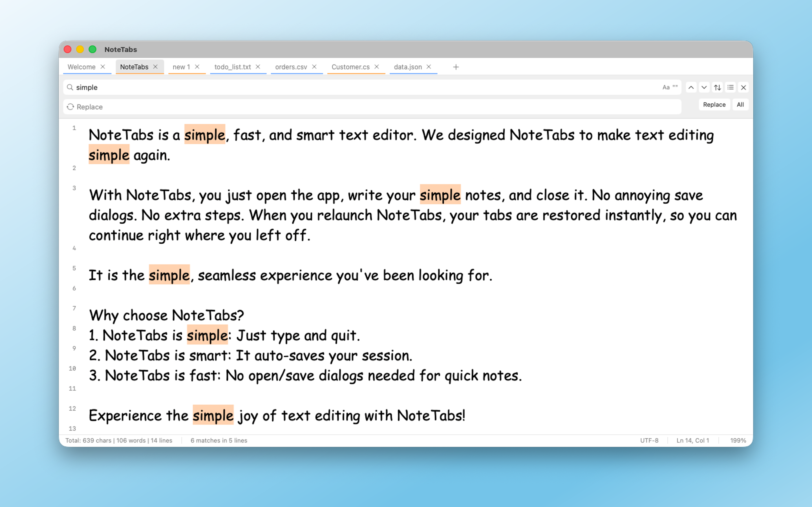Screen dimensions: 812x507
Task: Close the new 1 tab
Action: (197, 67)
